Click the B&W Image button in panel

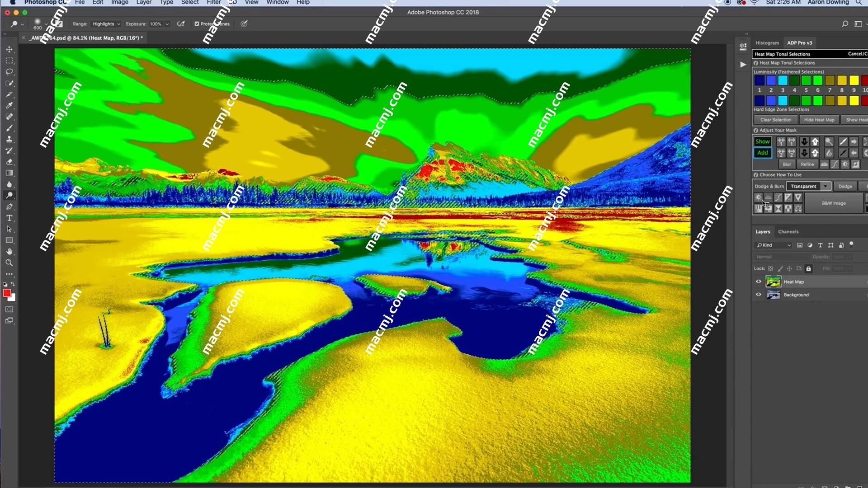834,203
